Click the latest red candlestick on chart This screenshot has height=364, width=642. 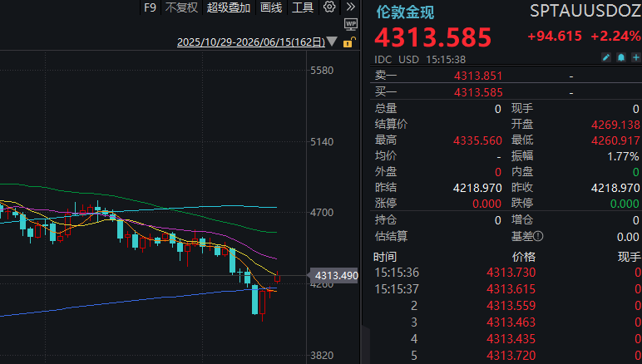pyautogui.click(x=277, y=278)
